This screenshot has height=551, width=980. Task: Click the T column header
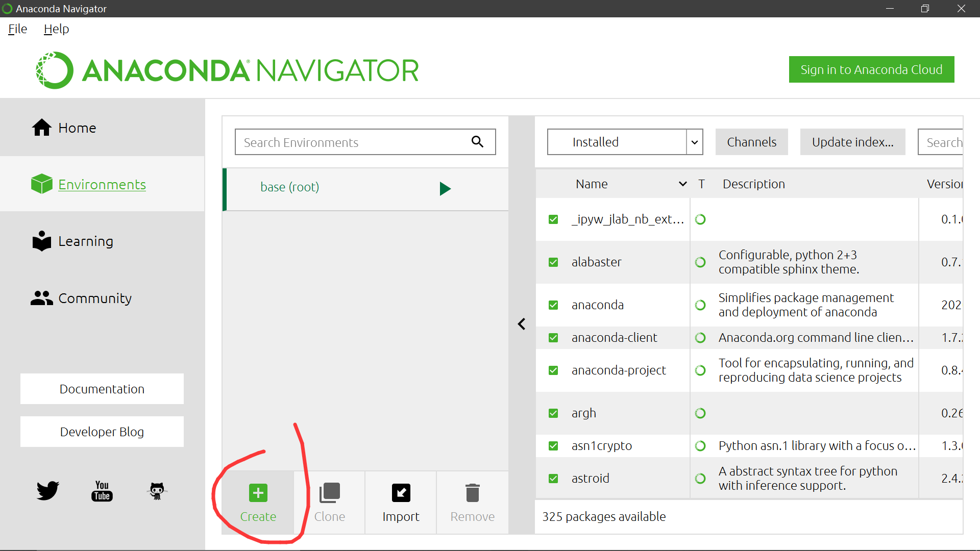coord(701,184)
